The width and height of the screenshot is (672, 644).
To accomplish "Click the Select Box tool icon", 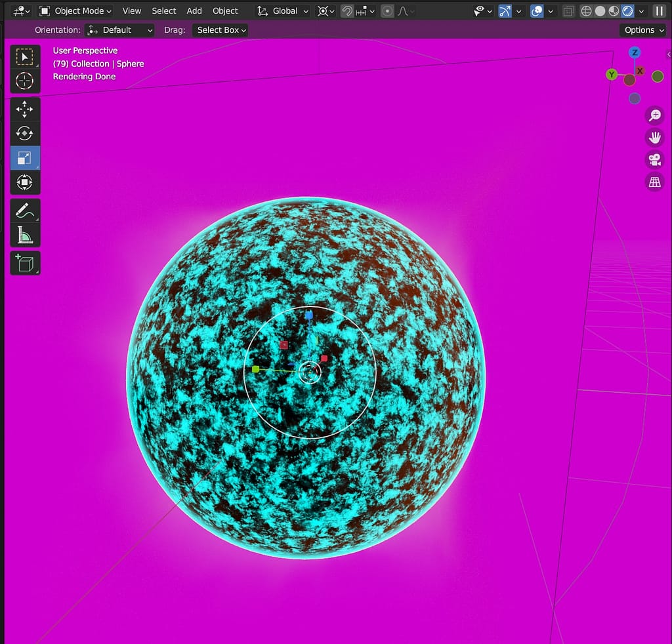I will tap(24, 57).
